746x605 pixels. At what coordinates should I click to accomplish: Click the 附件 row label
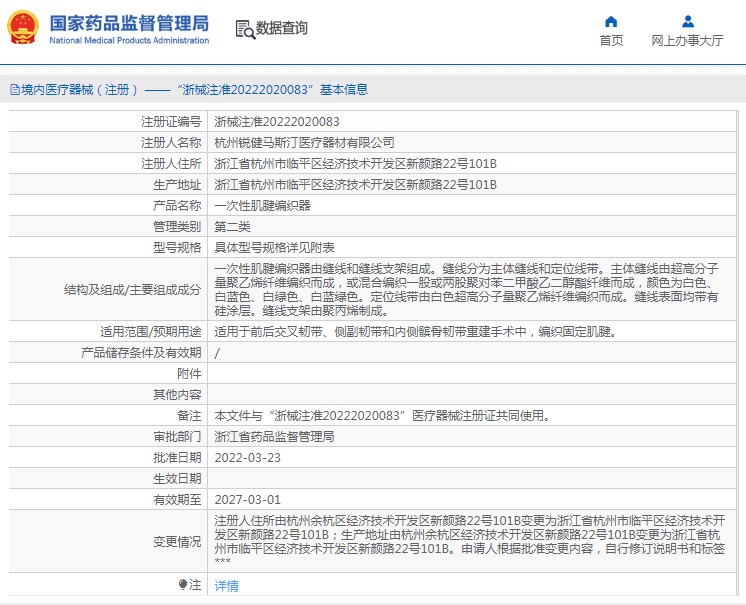coord(189,373)
